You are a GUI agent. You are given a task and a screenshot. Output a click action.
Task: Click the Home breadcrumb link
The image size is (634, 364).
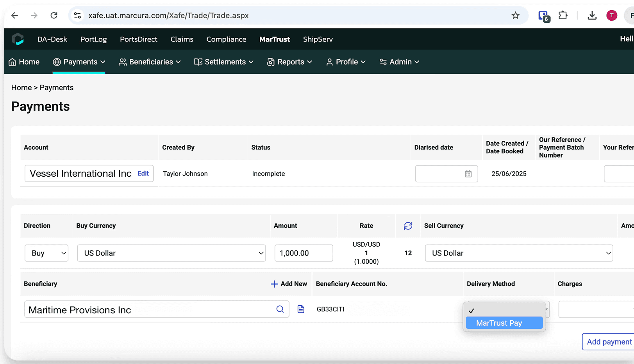tap(21, 88)
